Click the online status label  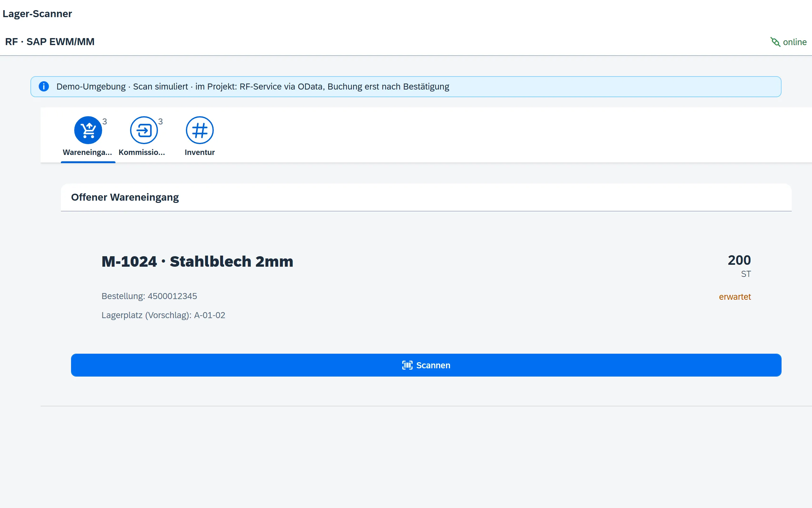click(x=795, y=42)
